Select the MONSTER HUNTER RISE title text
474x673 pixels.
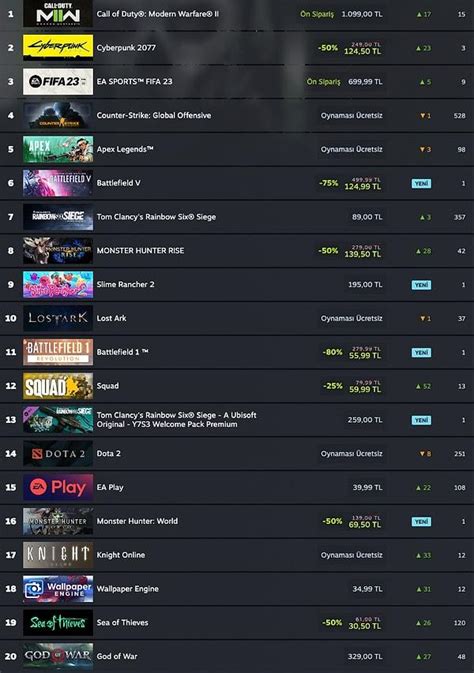(x=140, y=250)
